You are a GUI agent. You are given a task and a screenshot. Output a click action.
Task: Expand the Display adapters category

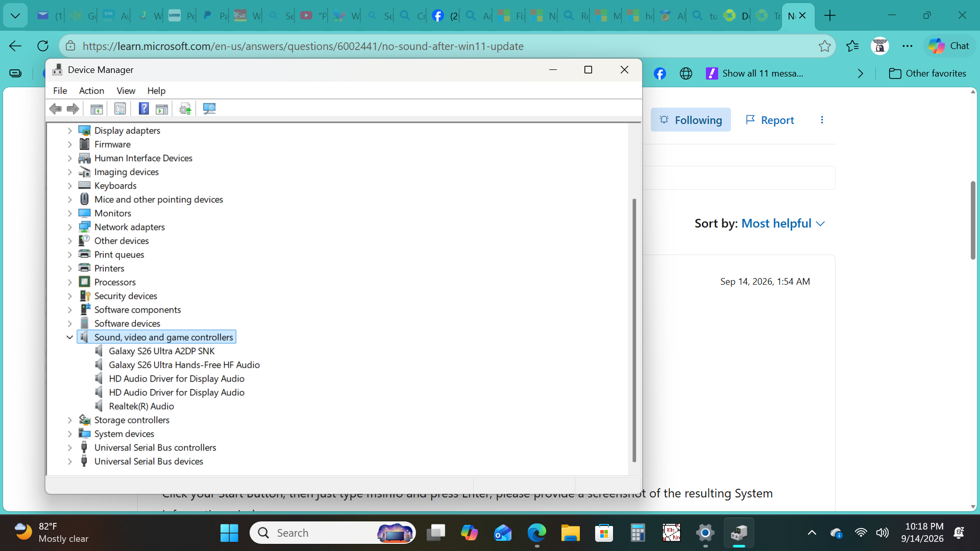(70, 131)
